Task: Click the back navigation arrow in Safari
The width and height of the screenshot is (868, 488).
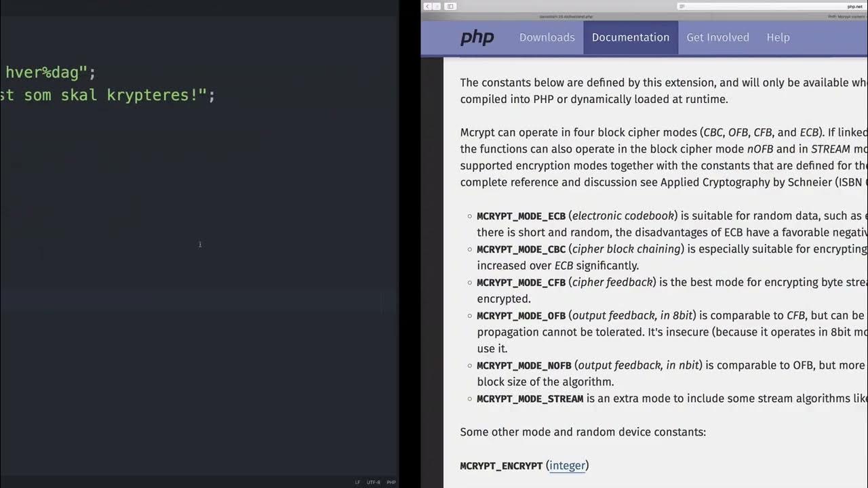Action: (x=426, y=5)
